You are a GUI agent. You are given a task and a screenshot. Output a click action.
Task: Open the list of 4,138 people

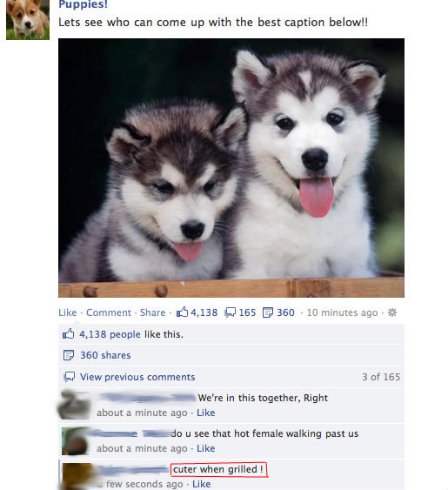(x=110, y=334)
